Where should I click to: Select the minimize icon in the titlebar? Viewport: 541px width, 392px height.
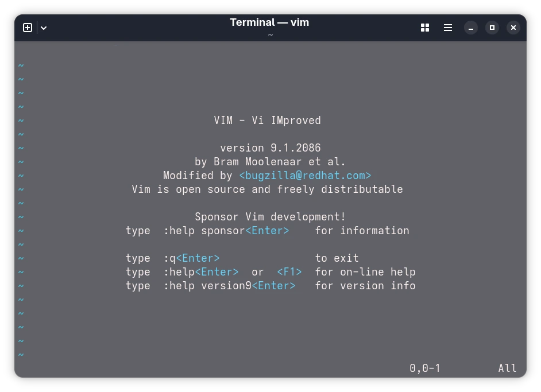pyautogui.click(x=471, y=27)
